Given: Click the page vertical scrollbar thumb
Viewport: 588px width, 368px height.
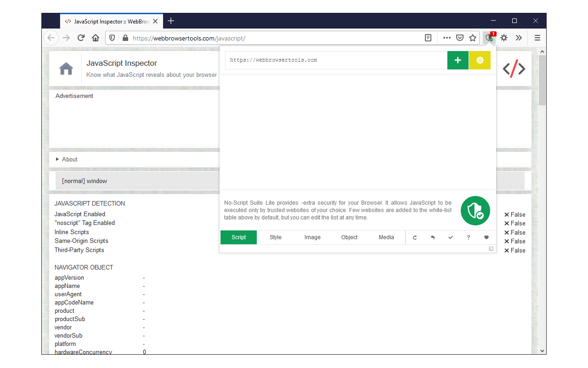Looking at the screenshot, I should click(x=543, y=80).
